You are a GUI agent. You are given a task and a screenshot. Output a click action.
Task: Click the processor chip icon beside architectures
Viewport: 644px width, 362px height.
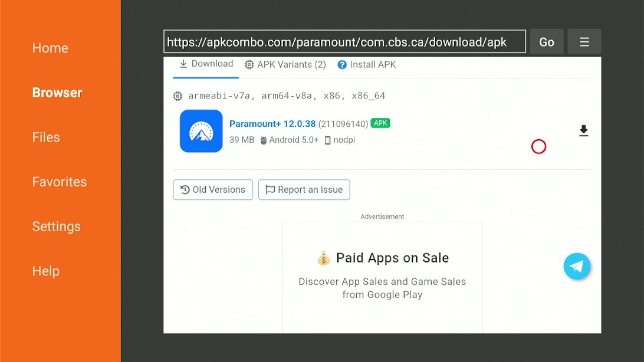(178, 96)
